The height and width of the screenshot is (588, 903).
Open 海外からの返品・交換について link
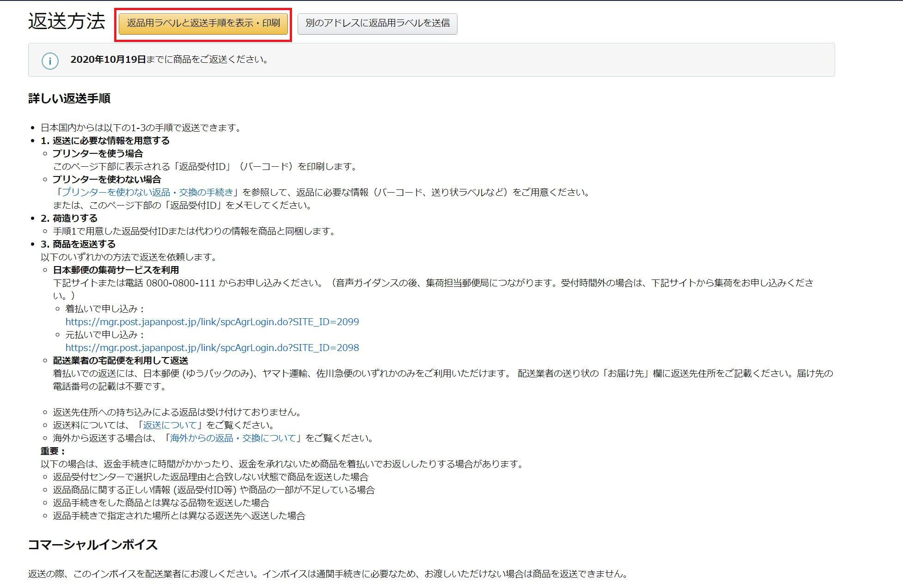[233, 438]
